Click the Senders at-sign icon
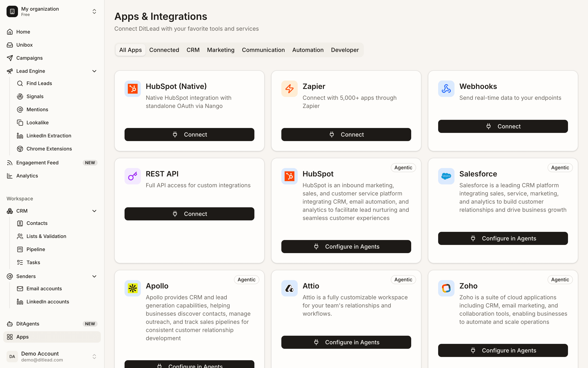Image resolution: width=588 pixels, height=368 pixels. click(10, 276)
